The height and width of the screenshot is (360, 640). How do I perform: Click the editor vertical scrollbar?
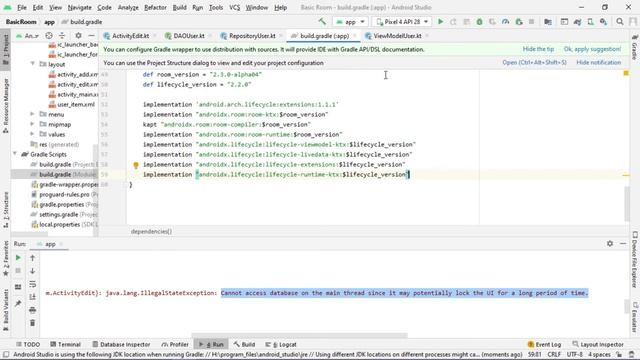pos(627,204)
